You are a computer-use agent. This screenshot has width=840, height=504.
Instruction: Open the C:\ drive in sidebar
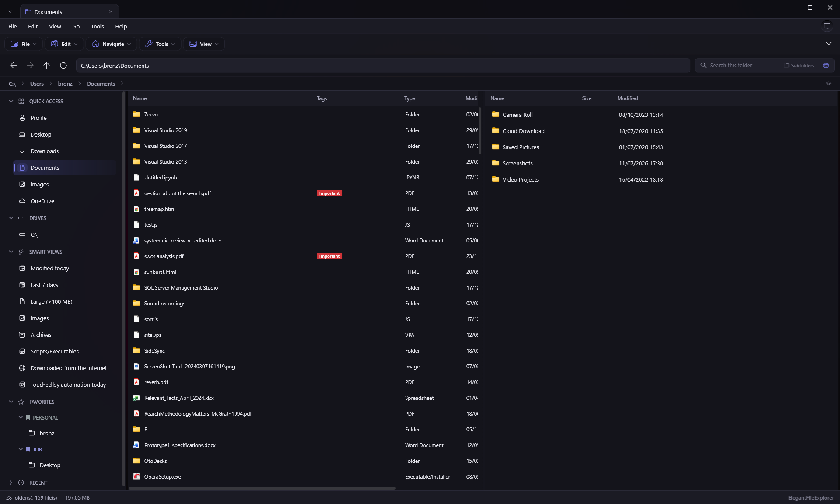point(66,234)
